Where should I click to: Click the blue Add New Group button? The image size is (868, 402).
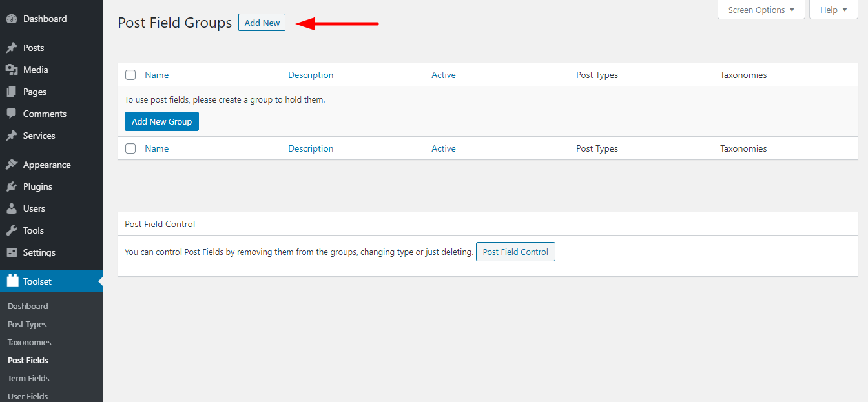pyautogui.click(x=161, y=121)
